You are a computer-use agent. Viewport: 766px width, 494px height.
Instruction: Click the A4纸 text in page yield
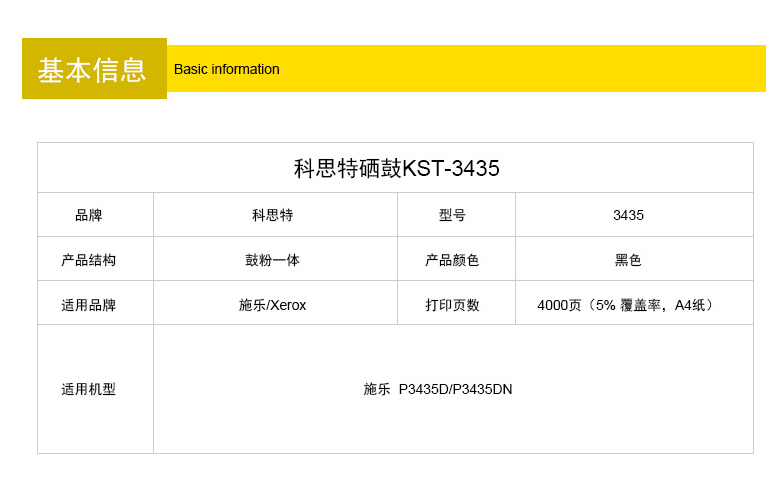[x=692, y=305]
